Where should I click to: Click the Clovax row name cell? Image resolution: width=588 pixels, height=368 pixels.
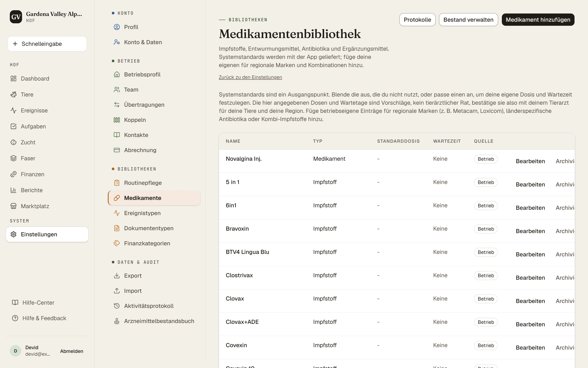235,299
